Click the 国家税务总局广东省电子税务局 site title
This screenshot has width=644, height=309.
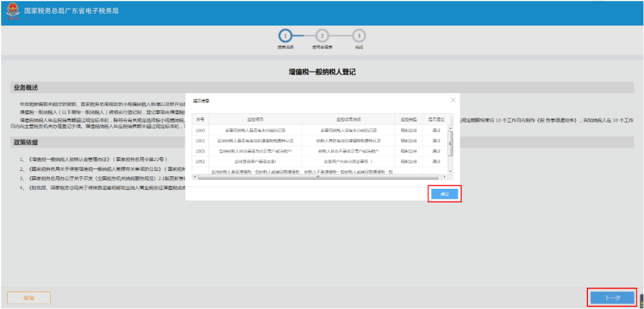72,11
